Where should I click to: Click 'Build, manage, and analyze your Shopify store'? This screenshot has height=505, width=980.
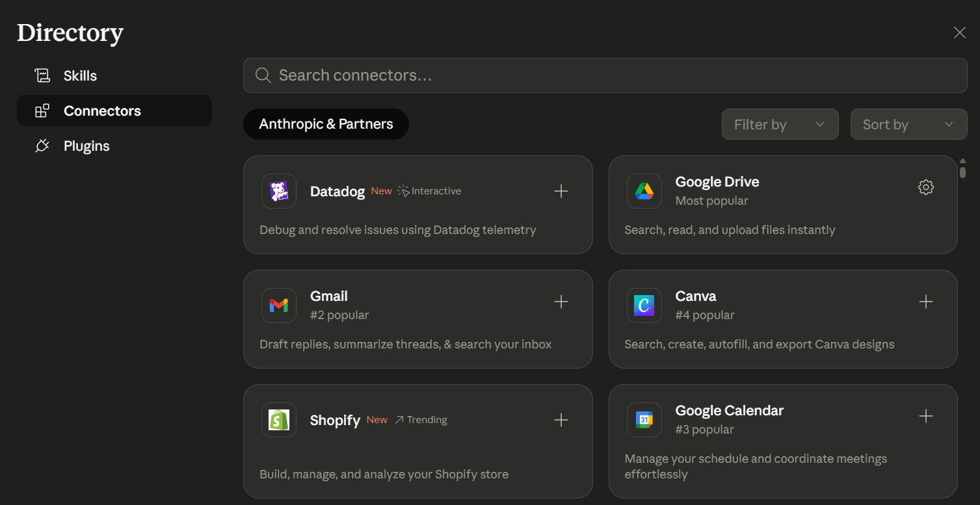[x=384, y=474]
